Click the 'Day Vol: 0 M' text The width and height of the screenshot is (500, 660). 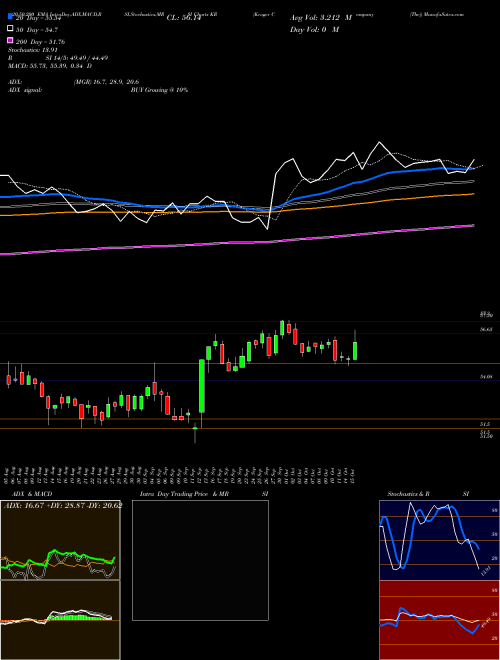(x=314, y=29)
